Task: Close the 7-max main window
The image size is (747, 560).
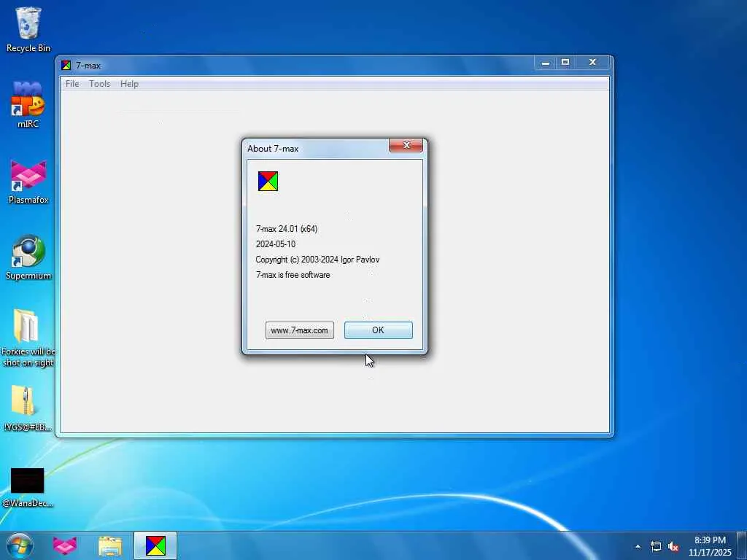Action: coord(592,63)
